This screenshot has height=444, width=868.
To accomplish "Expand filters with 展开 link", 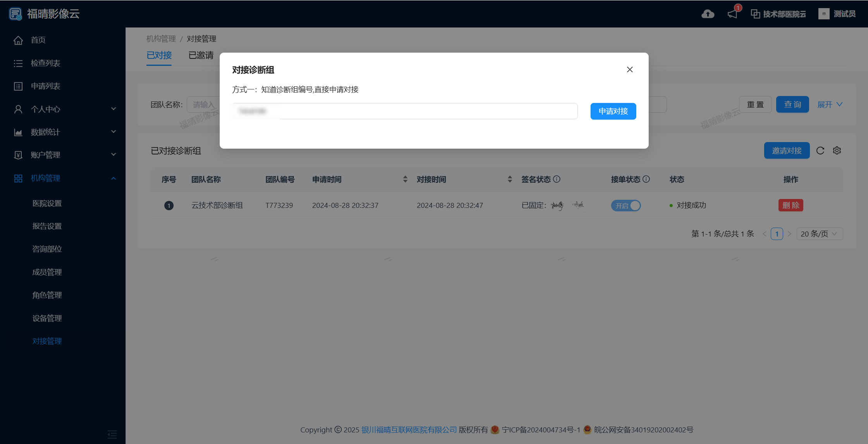I will click(x=830, y=105).
